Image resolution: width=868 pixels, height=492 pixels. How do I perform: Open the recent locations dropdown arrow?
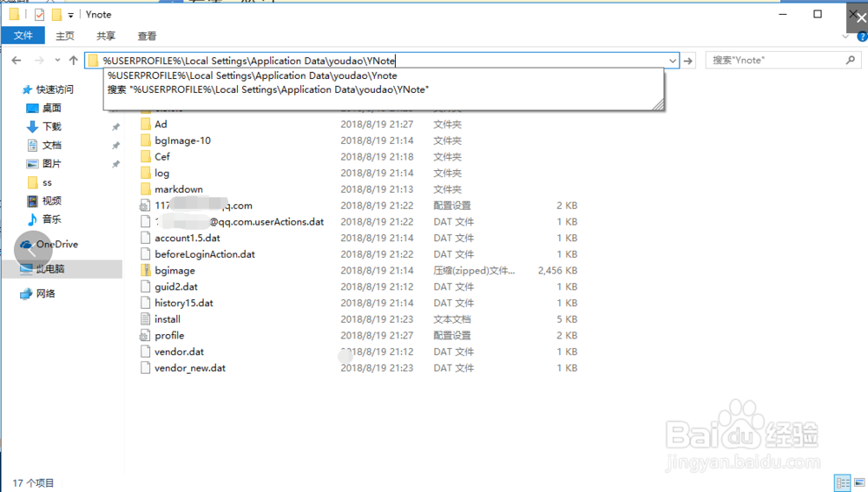57,61
